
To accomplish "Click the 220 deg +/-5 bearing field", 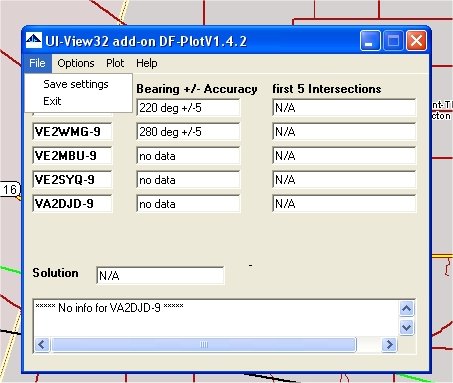I will pyautogui.click(x=188, y=107).
